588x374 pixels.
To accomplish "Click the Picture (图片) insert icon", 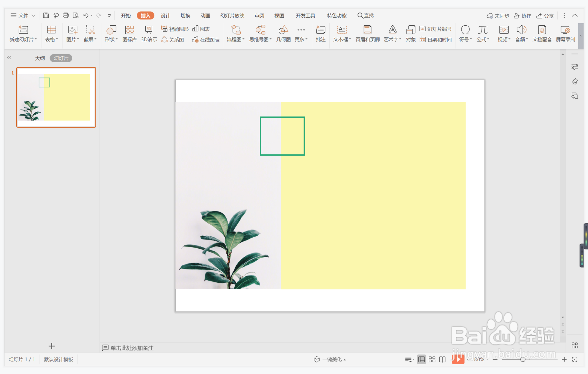I will (x=73, y=30).
